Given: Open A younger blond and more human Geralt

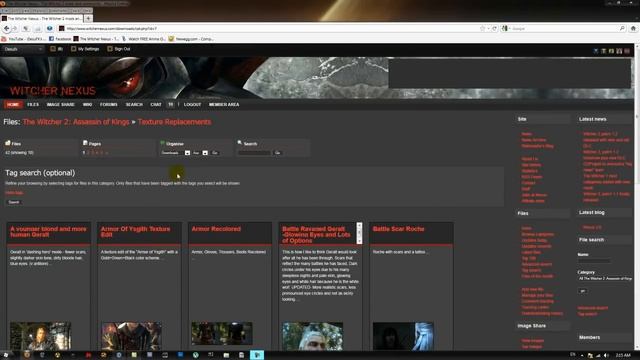Looking at the screenshot, I should [48, 231].
